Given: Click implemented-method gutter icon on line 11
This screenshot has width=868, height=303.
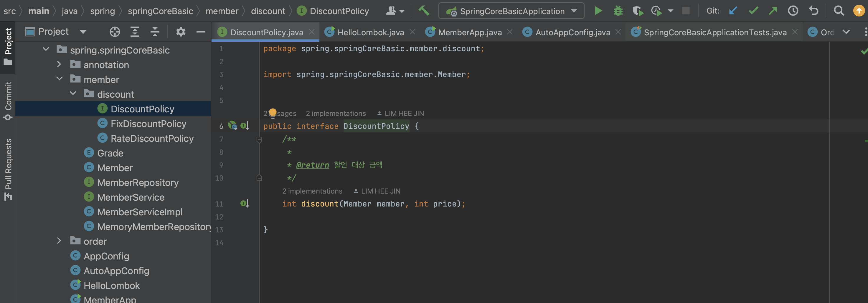Looking at the screenshot, I should [245, 204].
